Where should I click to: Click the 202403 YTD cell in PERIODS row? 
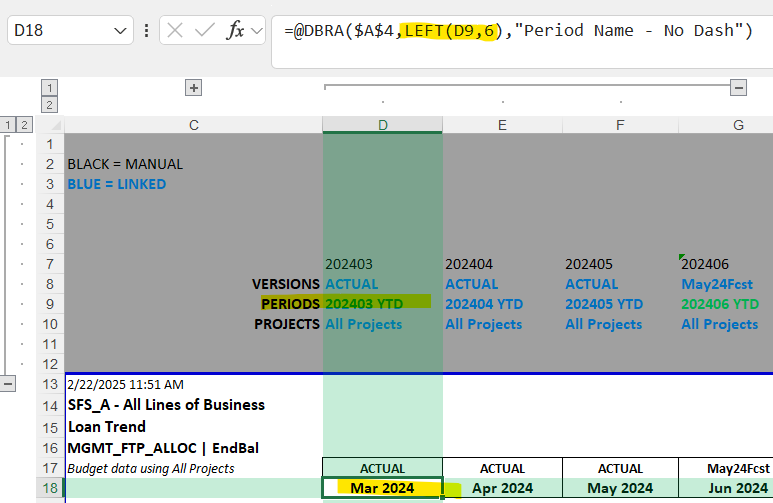(382, 304)
